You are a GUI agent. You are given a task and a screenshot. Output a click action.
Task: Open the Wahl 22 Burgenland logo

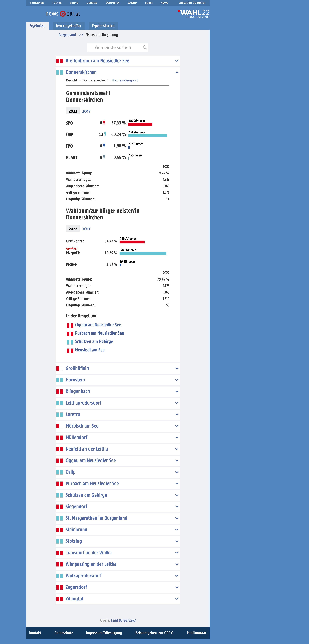193,14
